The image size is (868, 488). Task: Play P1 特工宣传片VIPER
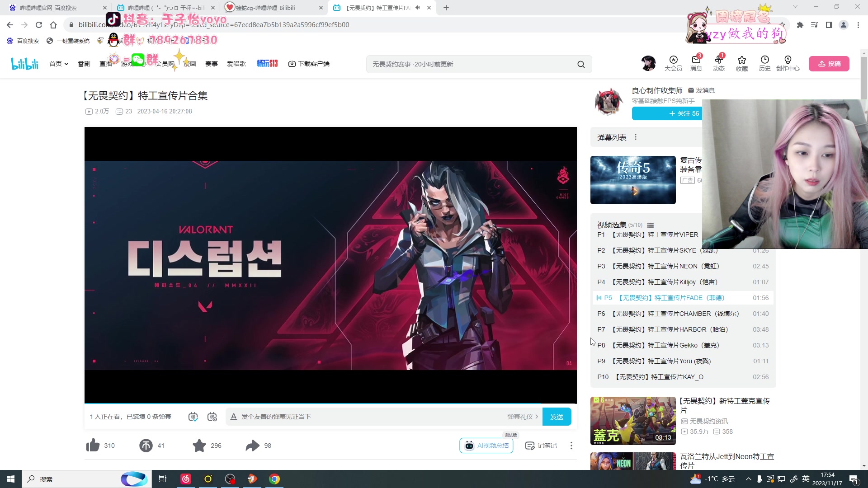649,235
